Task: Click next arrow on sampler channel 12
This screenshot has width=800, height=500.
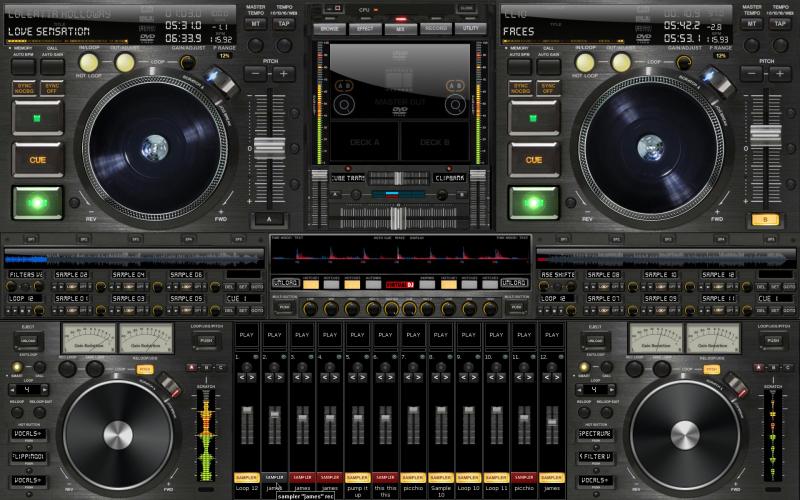Action: (557, 377)
